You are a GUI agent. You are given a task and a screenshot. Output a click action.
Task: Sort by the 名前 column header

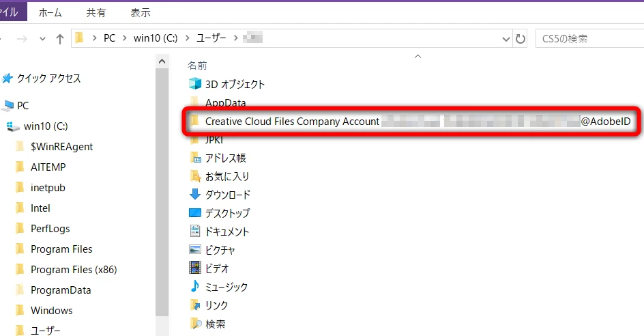(x=197, y=66)
